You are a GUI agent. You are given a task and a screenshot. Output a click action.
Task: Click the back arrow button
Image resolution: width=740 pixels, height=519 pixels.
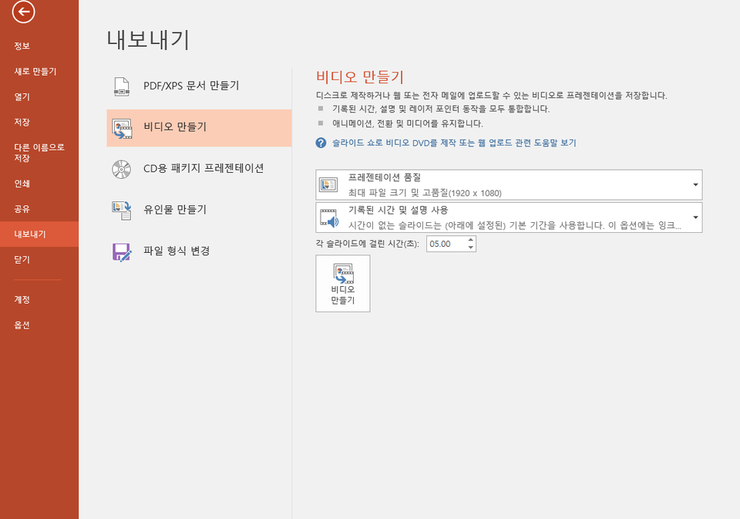coord(24,11)
